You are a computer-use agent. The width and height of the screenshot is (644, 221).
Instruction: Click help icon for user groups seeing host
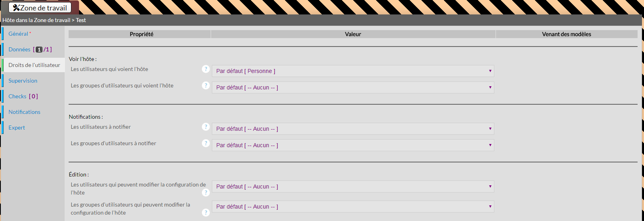click(206, 85)
